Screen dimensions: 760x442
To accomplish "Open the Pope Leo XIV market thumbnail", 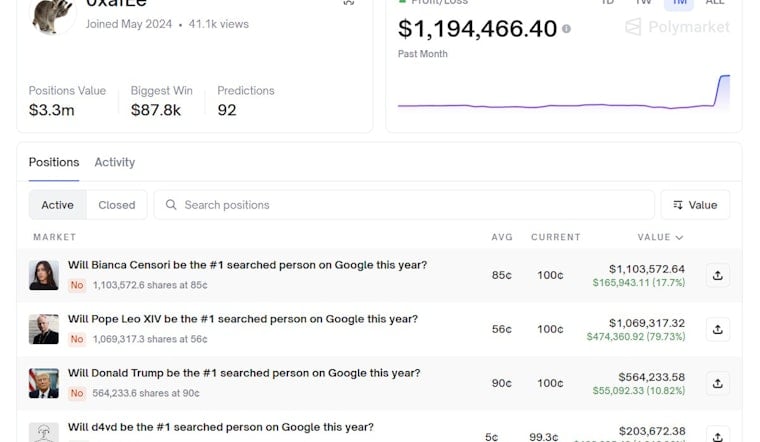I will point(44,329).
